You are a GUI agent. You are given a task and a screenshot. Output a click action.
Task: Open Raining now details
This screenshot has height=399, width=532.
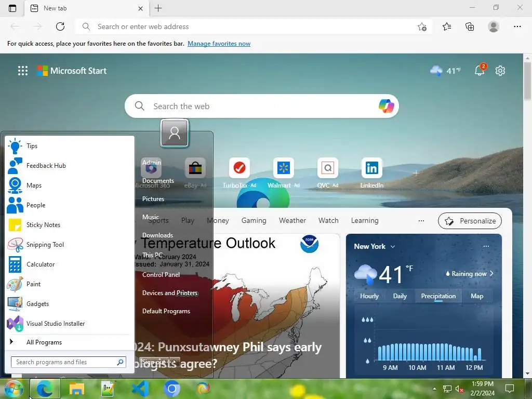(470, 273)
